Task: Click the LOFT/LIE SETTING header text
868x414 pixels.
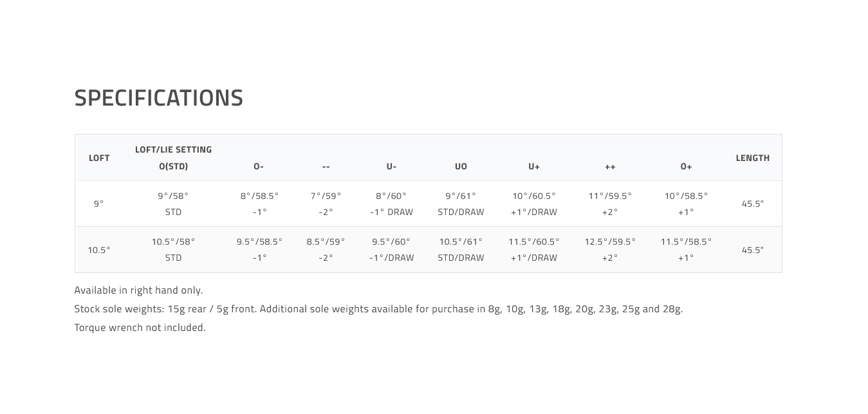Action: tap(173, 149)
